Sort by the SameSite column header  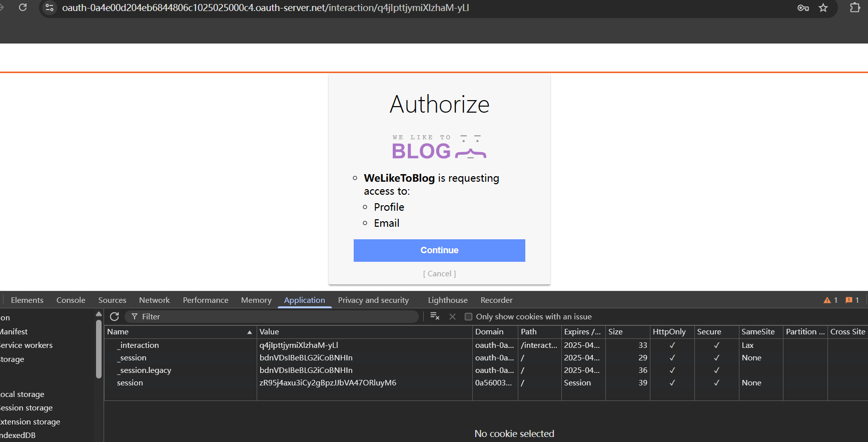coord(761,332)
